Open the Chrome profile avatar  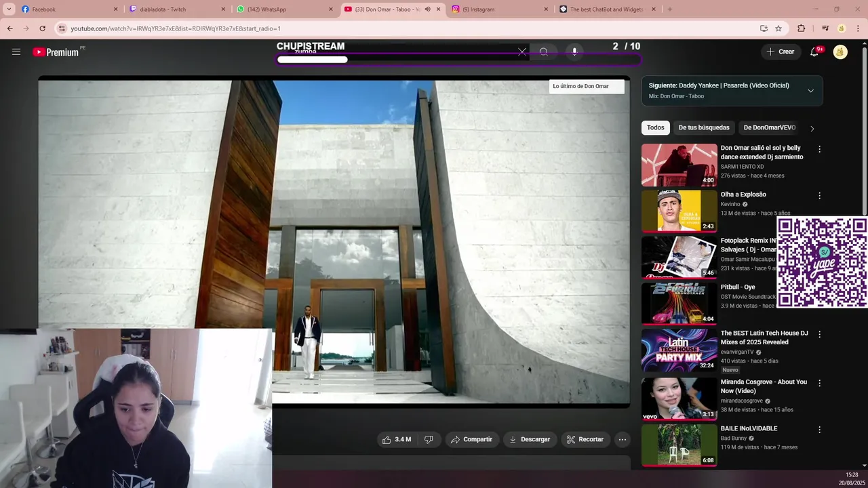tap(842, 28)
